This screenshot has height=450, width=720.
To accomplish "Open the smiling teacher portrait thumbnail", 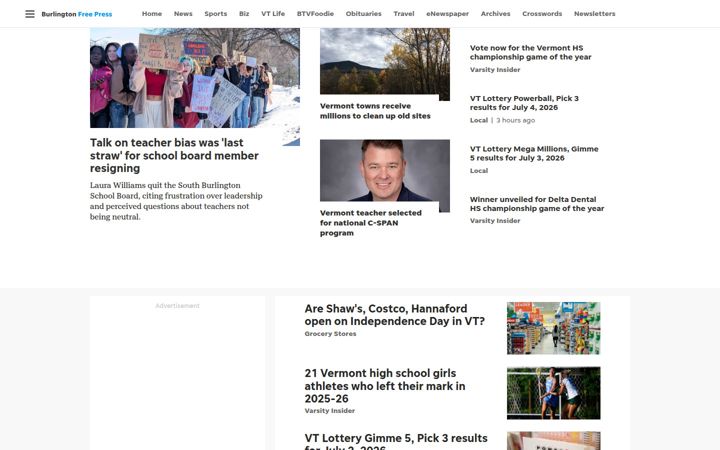I will (385, 171).
